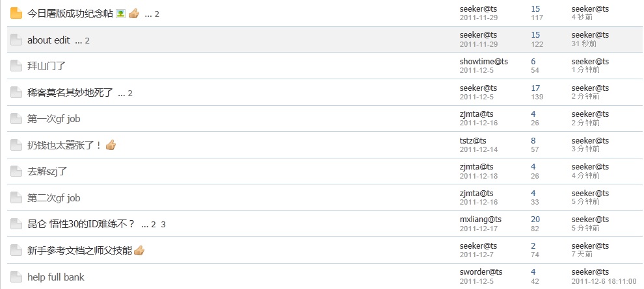Click the reply count 20 of the 昆仑 thread
The width and height of the screenshot is (644, 289).
(x=535, y=220)
